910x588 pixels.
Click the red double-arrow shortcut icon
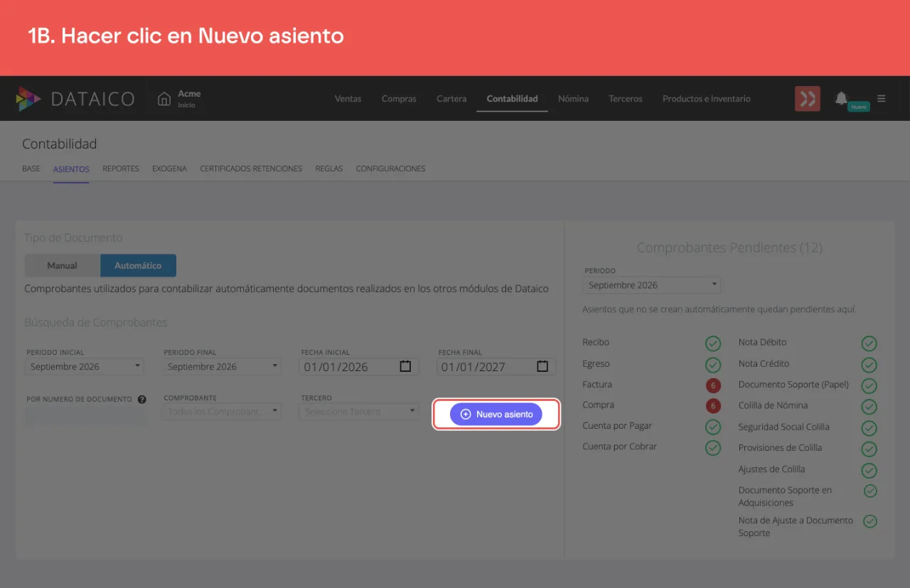pyautogui.click(x=808, y=99)
